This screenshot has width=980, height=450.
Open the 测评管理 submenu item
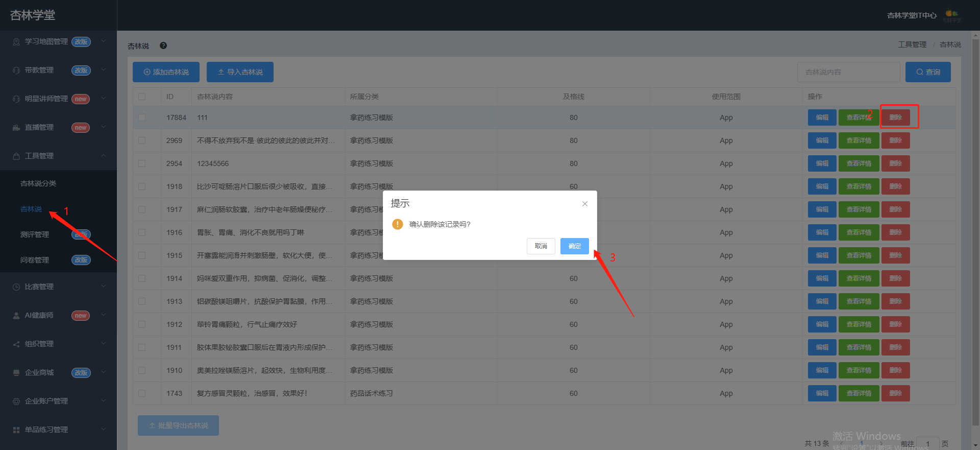tap(35, 234)
